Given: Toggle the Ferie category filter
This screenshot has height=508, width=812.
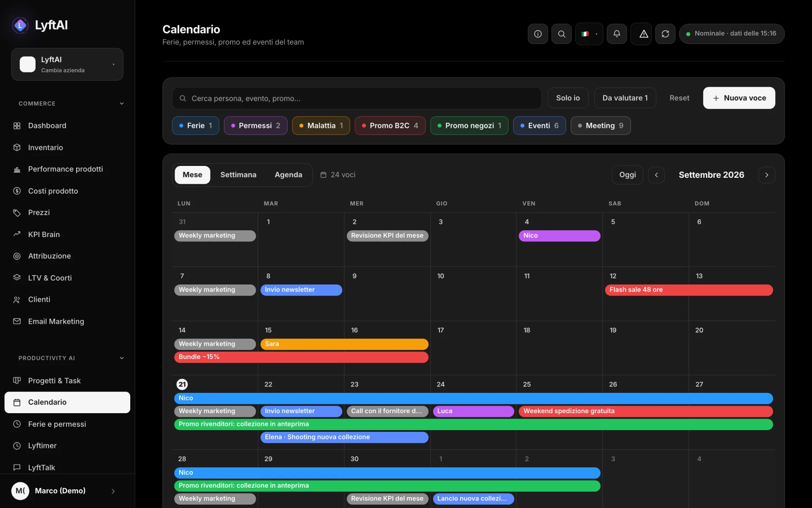Looking at the screenshot, I should tap(195, 126).
